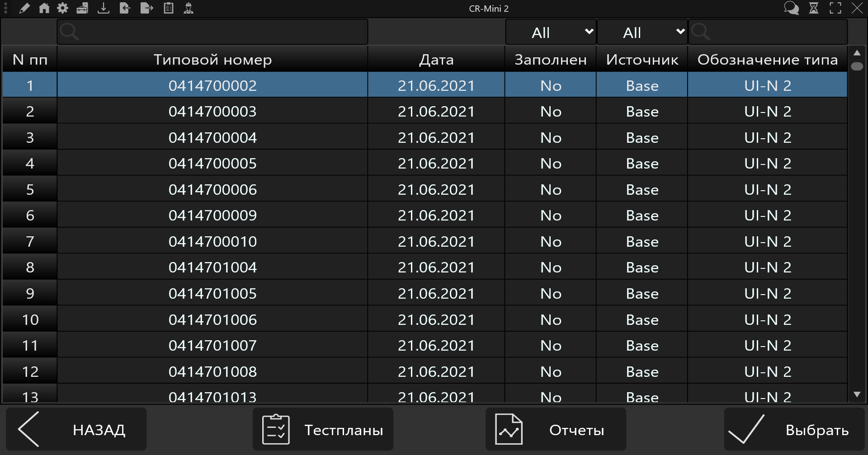Select row 0414701004

coord(425,267)
